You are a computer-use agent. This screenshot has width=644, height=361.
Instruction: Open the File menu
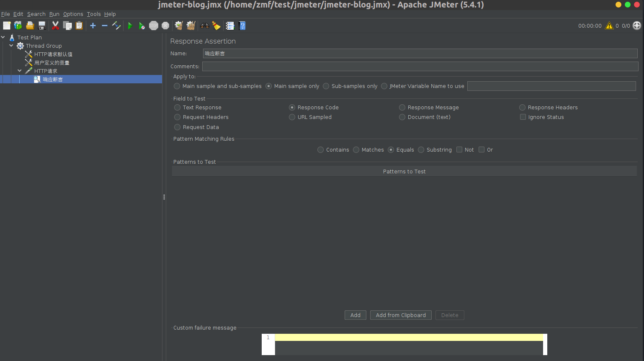click(x=5, y=14)
